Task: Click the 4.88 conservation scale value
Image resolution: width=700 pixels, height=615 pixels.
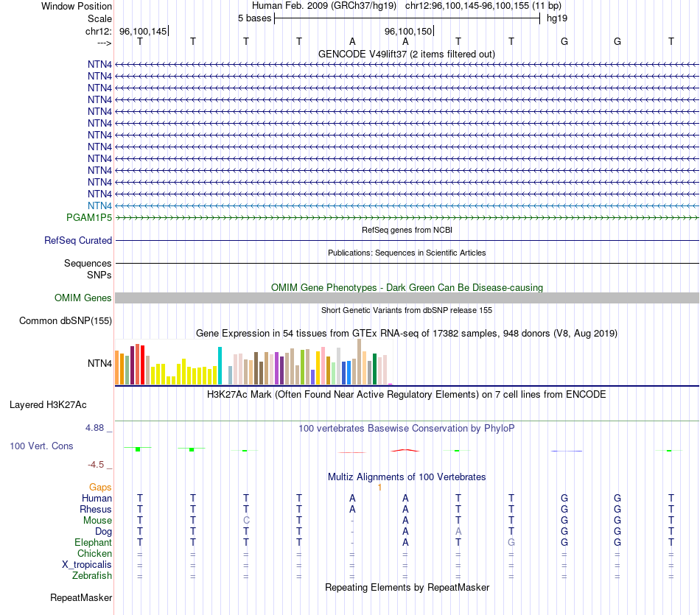Action: tap(94, 428)
